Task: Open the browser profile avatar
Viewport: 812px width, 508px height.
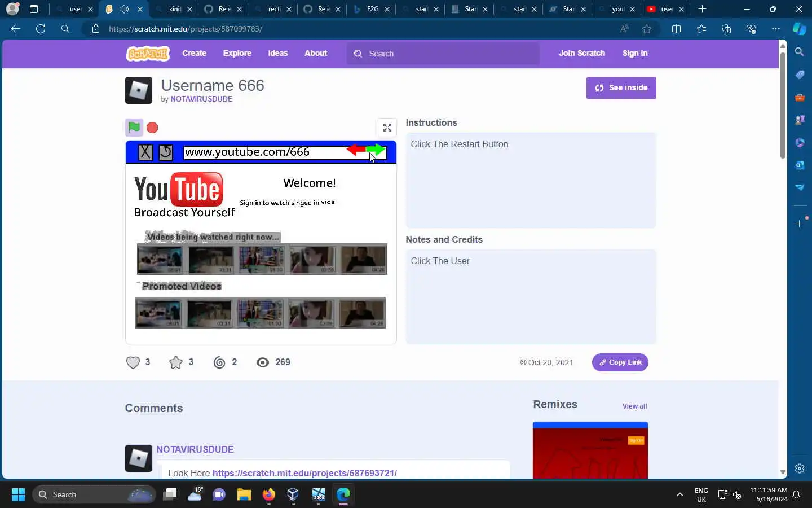Action: (12, 9)
